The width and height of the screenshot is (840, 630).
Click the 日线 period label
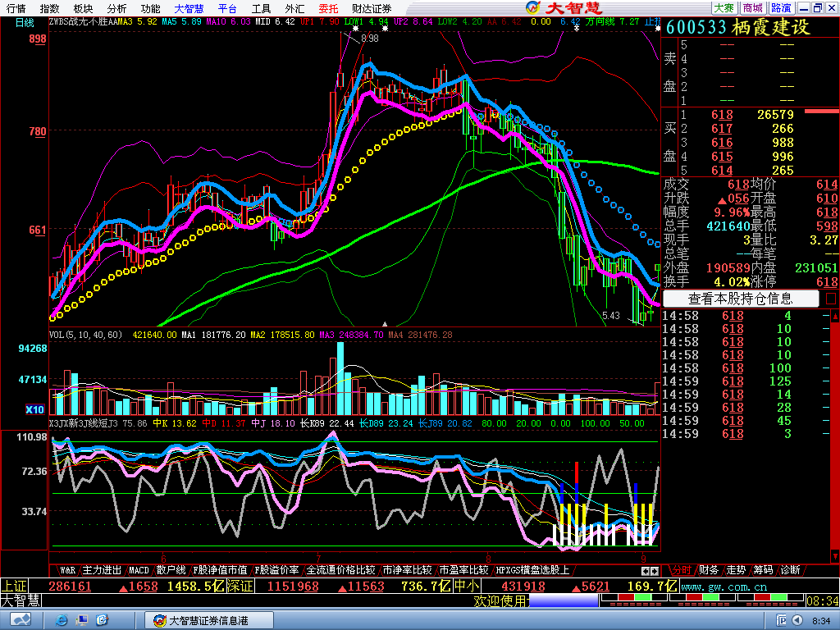point(25,22)
